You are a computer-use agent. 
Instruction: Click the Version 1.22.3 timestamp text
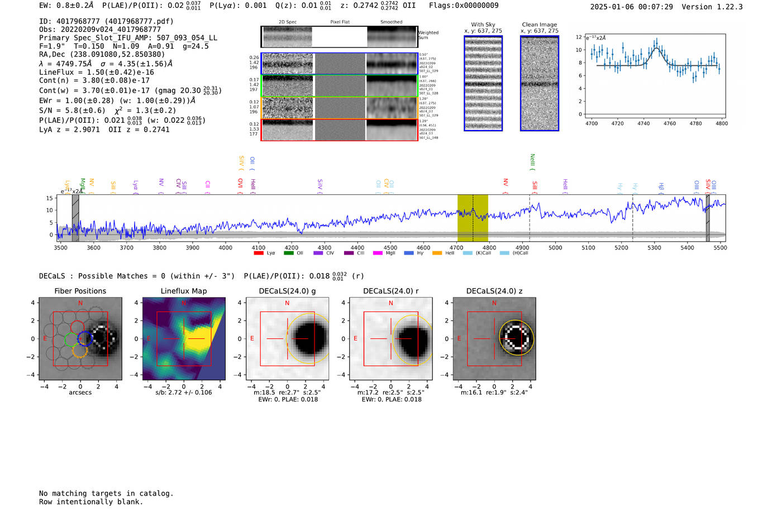666,7
